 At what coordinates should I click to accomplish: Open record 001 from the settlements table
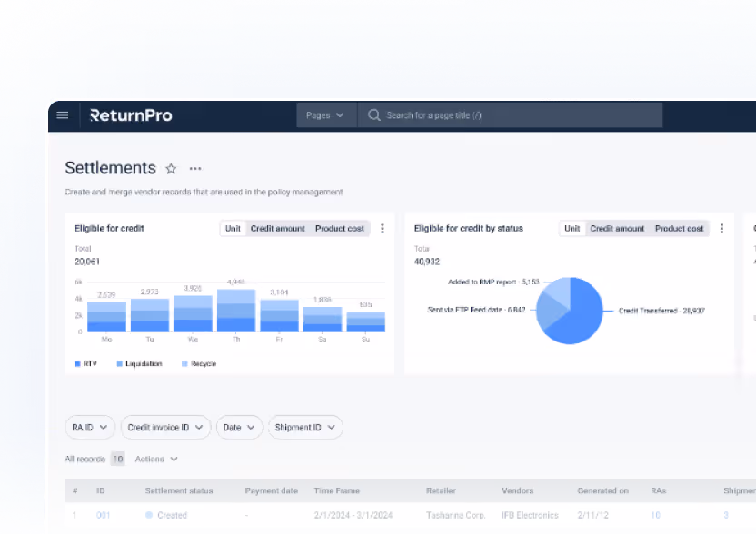coord(103,515)
